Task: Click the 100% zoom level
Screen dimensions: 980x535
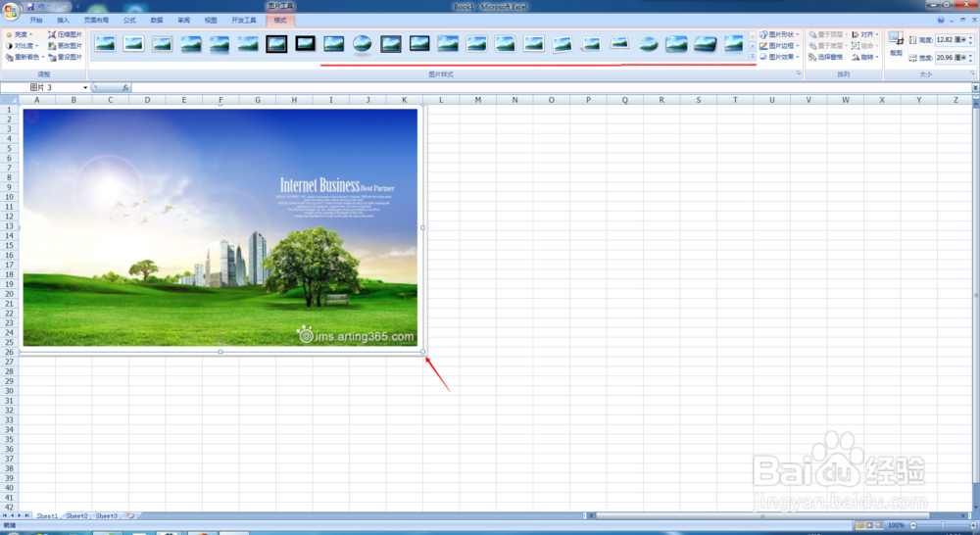Action: pos(897,525)
